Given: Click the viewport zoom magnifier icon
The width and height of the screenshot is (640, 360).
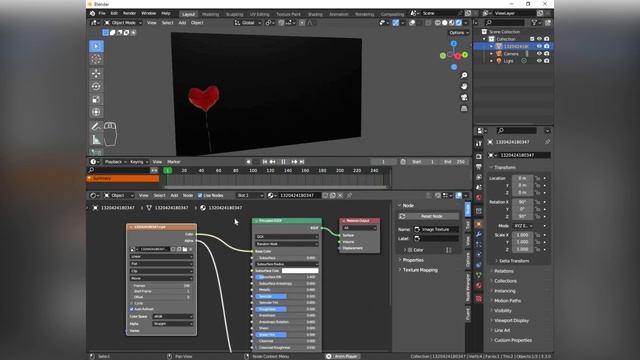Looking at the screenshot, I should pyautogui.click(x=464, y=76).
